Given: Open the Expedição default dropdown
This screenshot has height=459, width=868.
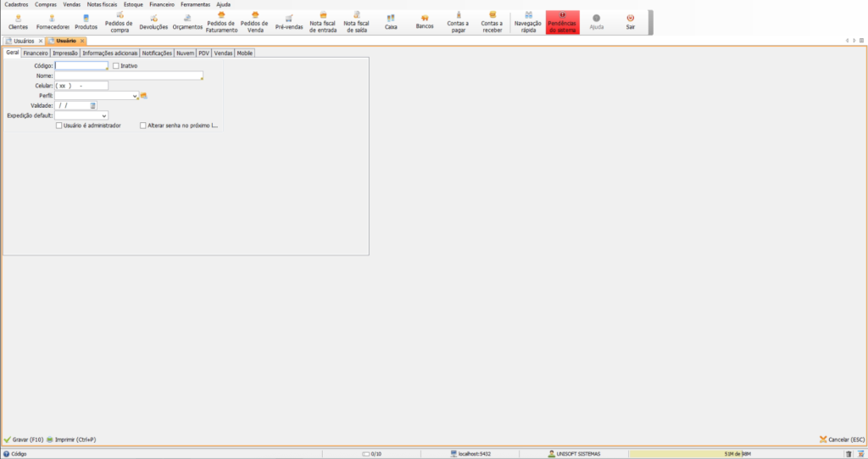Looking at the screenshot, I should tap(104, 115).
